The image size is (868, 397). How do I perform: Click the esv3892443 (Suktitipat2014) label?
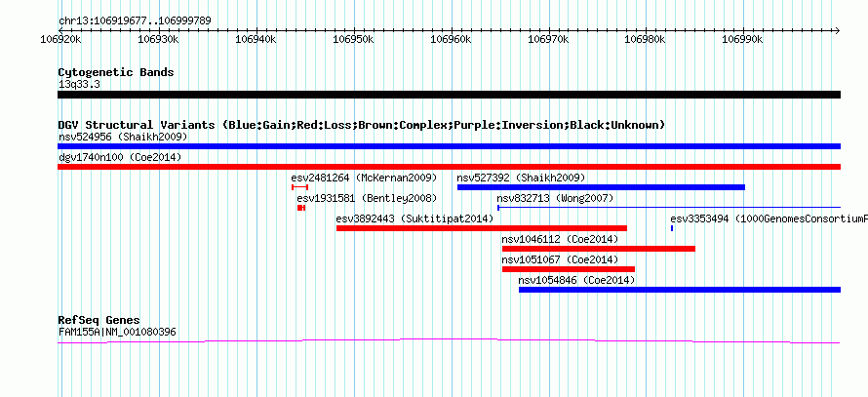pyautogui.click(x=414, y=218)
